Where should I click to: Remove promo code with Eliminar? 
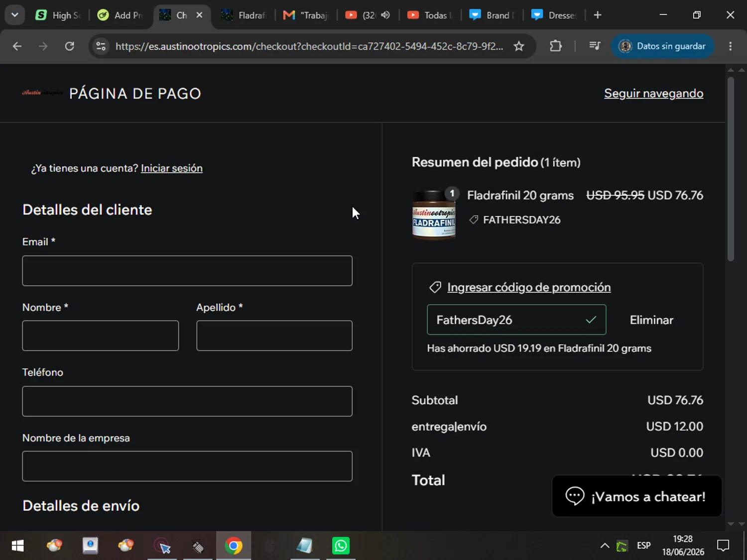pos(651,320)
